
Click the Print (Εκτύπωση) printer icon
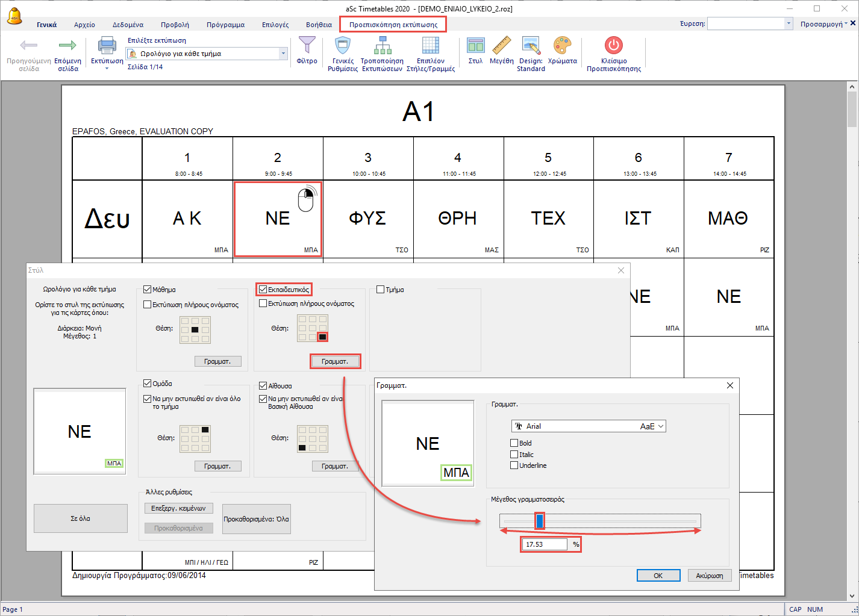tap(107, 47)
